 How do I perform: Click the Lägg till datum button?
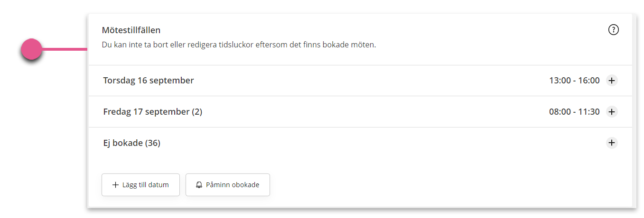pyautogui.click(x=140, y=185)
